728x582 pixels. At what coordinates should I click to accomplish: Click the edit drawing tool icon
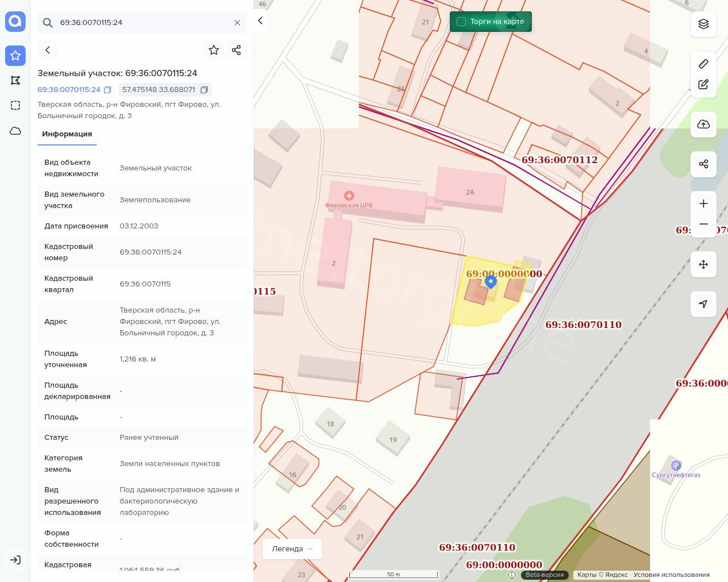click(704, 84)
